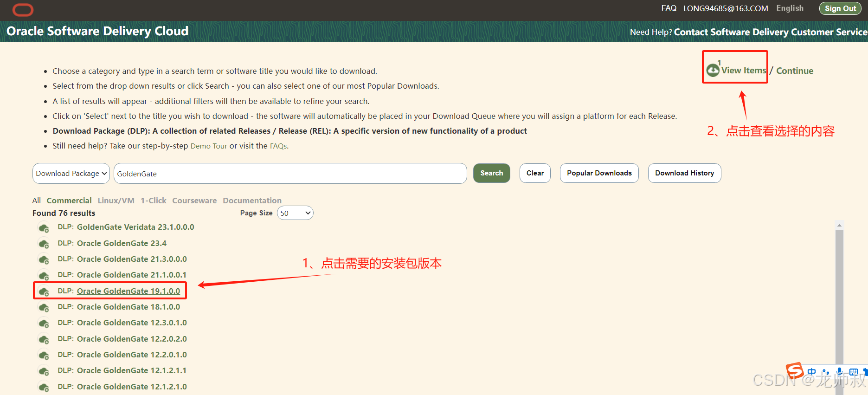Open DLP: Oracle GoldenGate 12.2.0.2.0
The image size is (868, 395).
click(x=132, y=339)
